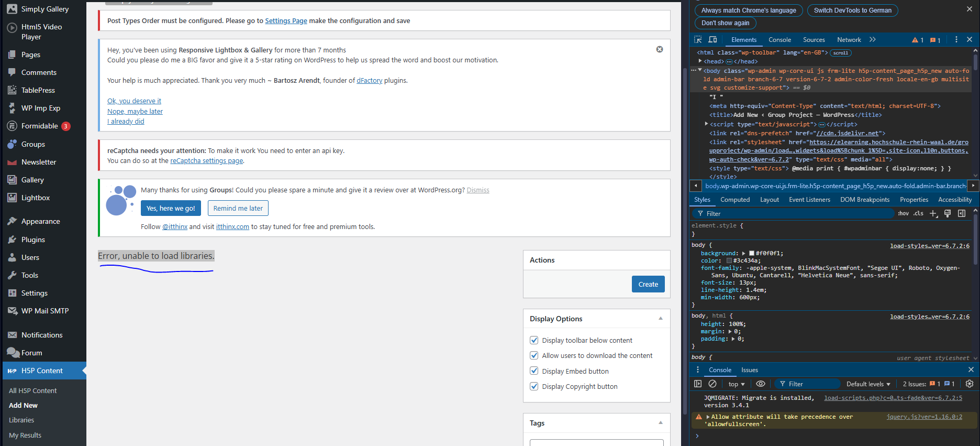
Task: Open Pages via its sidebar icon
Action: pos(12,55)
